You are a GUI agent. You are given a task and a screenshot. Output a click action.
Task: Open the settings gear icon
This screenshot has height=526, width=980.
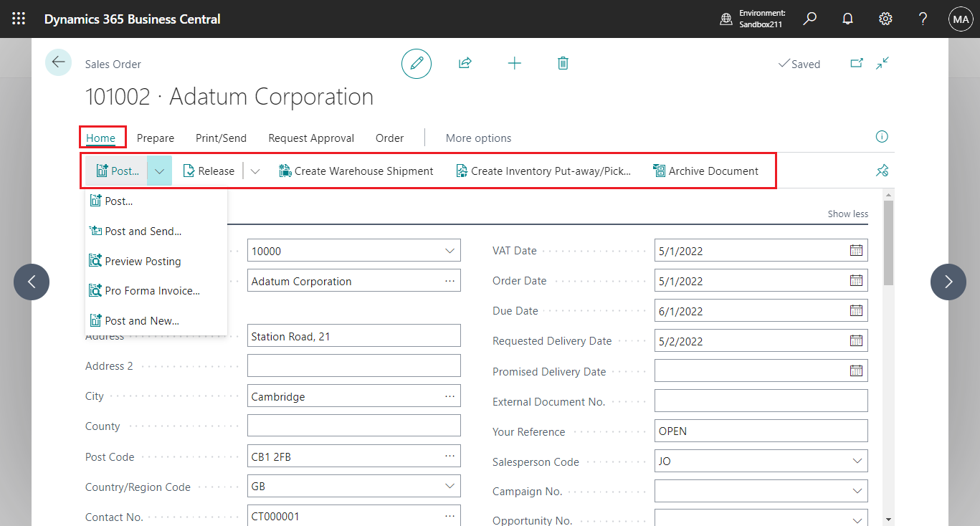885,19
